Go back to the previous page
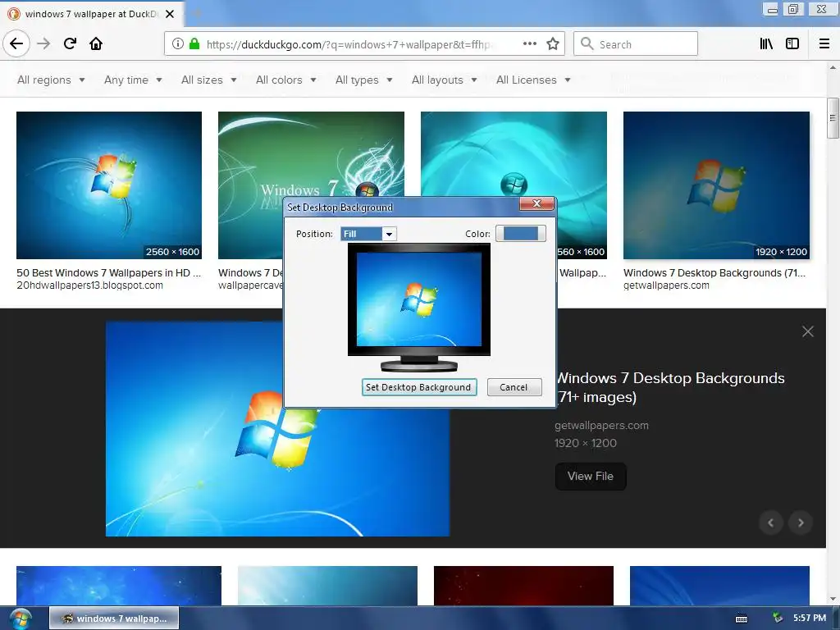This screenshot has width=840, height=630. coord(16,44)
